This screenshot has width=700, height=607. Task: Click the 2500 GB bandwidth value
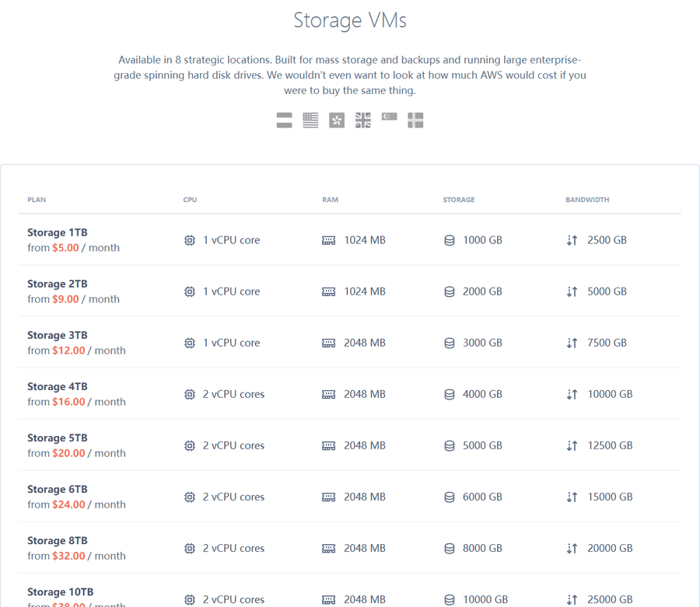[x=607, y=240]
